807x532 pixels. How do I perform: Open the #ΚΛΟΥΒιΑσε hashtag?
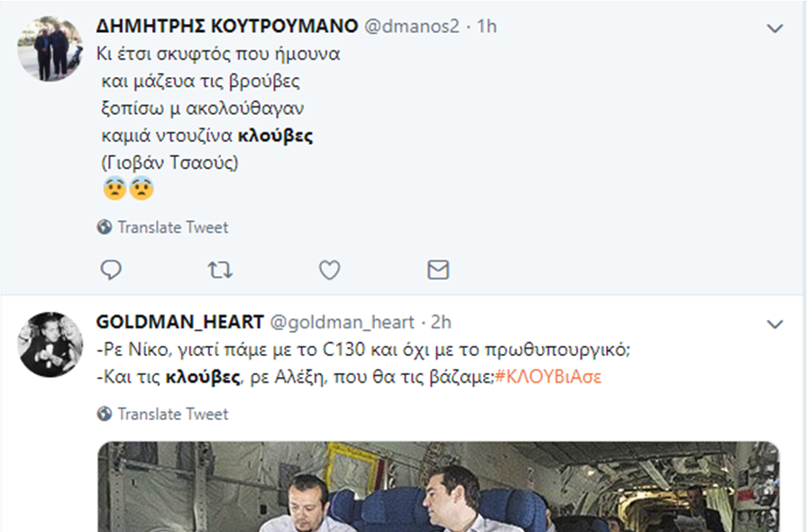[x=547, y=377]
